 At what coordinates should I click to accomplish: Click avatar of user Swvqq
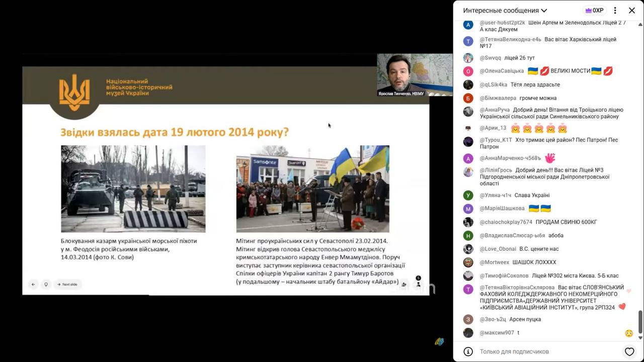tap(468, 58)
